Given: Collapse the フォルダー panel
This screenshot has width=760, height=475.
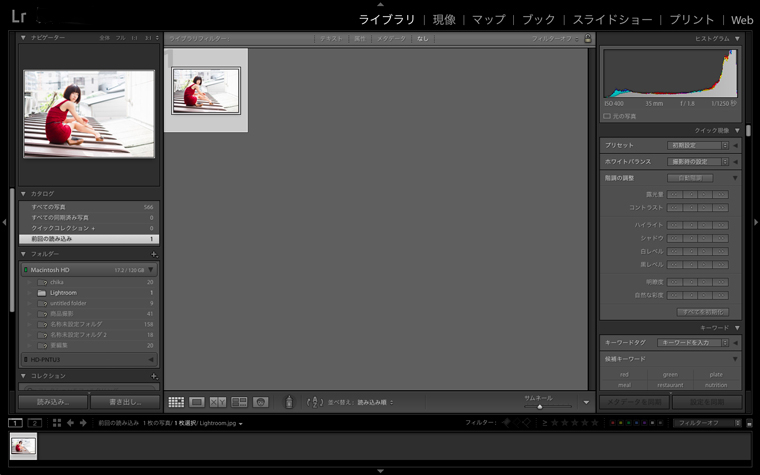Looking at the screenshot, I should tap(23, 254).
